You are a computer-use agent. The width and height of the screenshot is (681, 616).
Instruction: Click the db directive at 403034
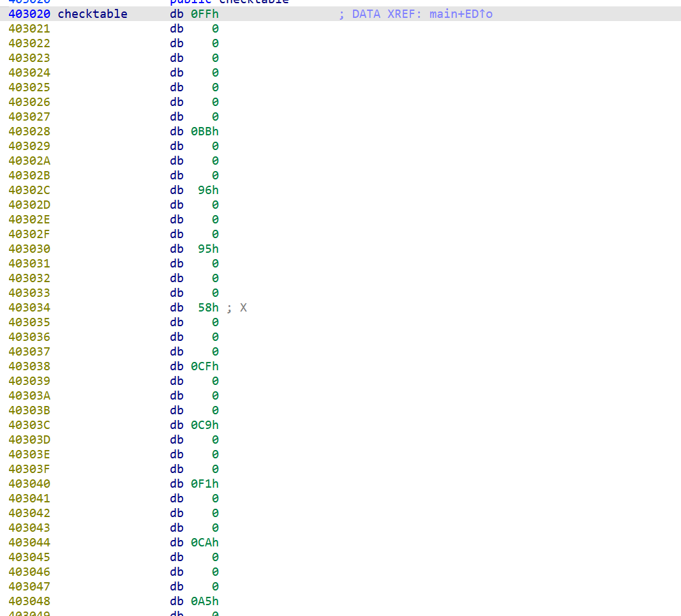tap(176, 308)
